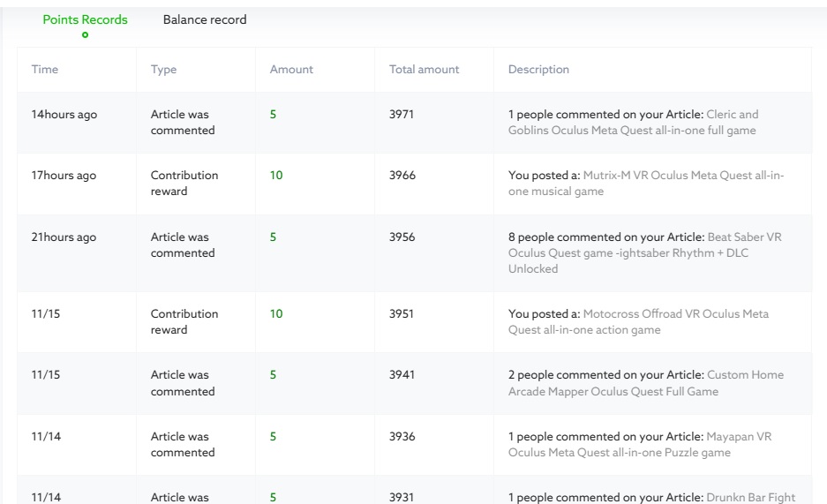Viewport: 827px width, 504px height.
Task: Click the Description column header
Action: (x=538, y=69)
